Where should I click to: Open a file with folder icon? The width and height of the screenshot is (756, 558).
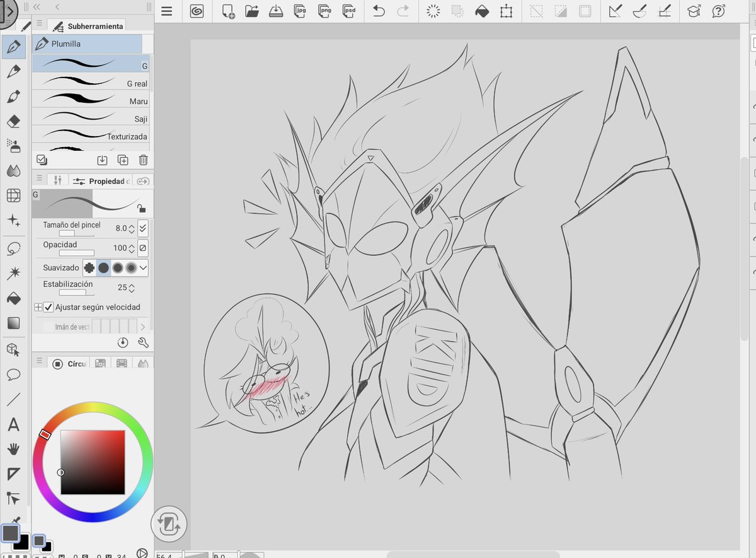tap(252, 11)
